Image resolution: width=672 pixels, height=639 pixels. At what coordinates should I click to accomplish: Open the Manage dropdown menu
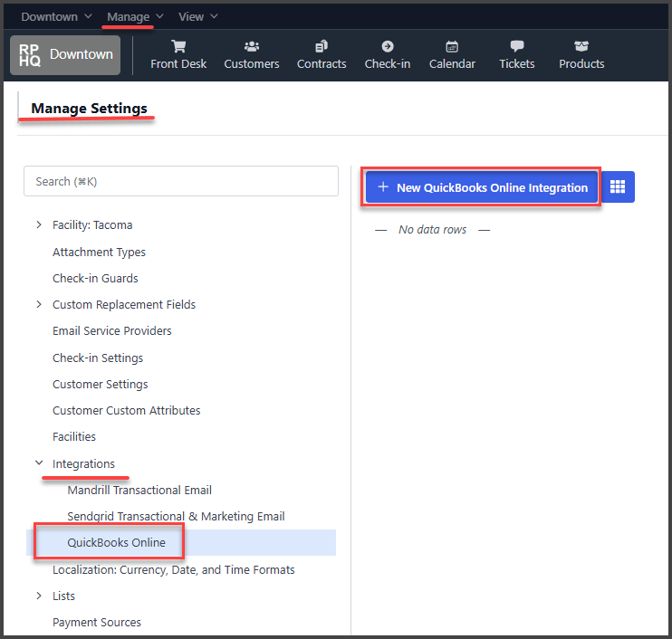point(135,16)
